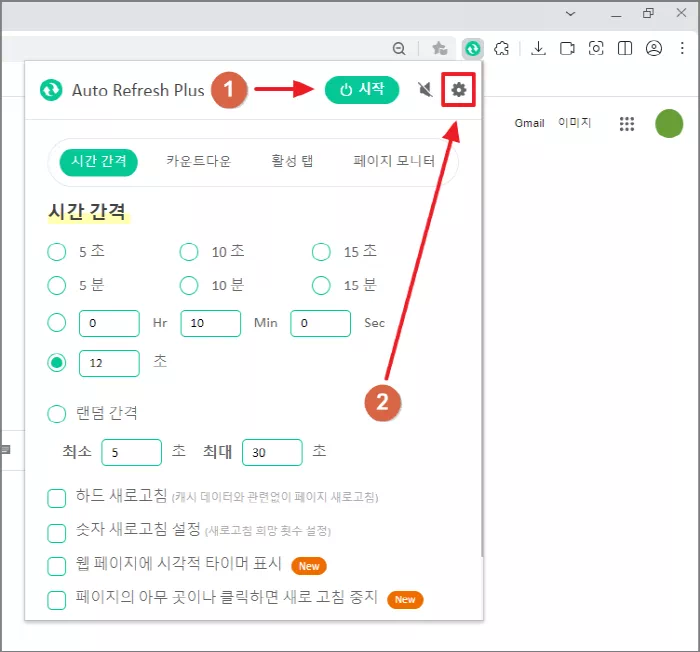Click the 최대 input field showing 30
700x652 pixels.
pos(272,452)
